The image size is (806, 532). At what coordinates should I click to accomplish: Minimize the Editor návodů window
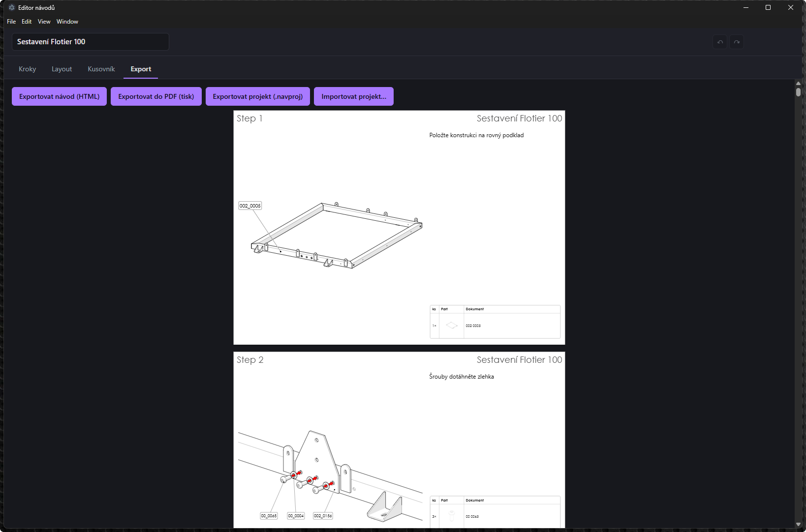coord(746,7)
